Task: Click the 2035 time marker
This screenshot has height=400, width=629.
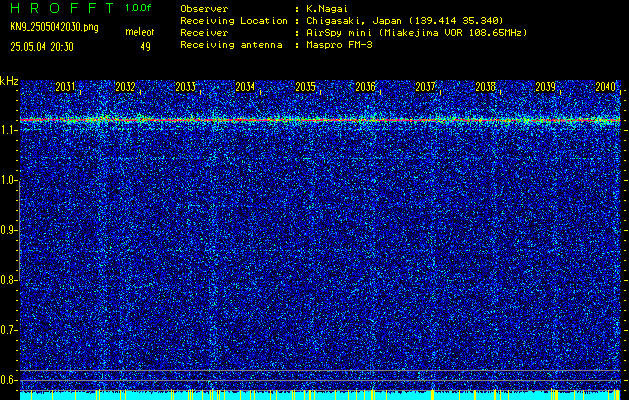Action: [305, 87]
